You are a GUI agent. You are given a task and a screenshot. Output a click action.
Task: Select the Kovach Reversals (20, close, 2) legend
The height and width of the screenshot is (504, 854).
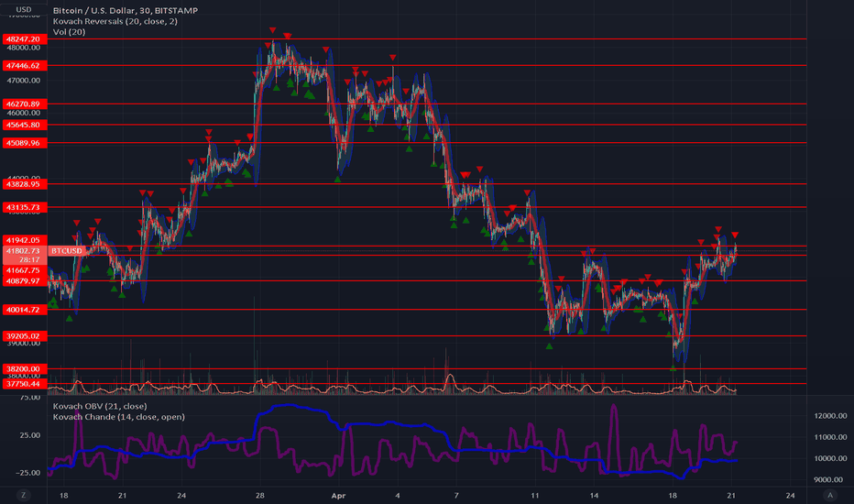[x=115, y=21]
